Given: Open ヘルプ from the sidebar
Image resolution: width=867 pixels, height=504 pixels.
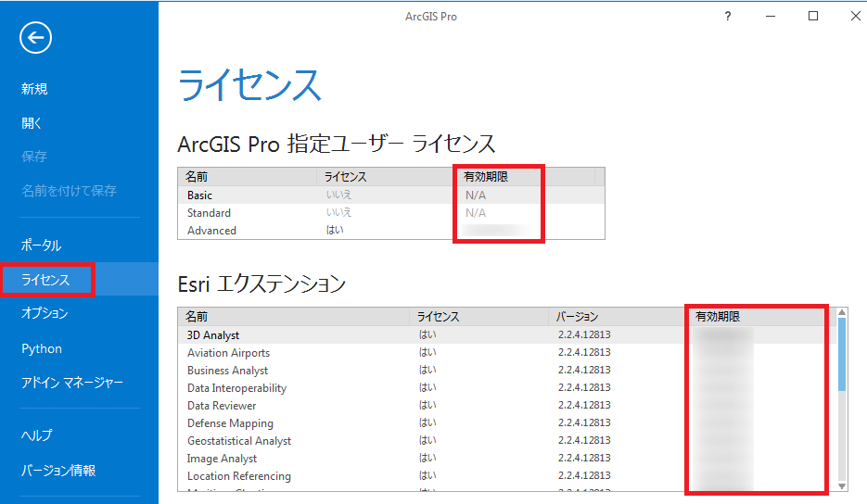Looking at the screenshot, I should click(x=37, y=435).
